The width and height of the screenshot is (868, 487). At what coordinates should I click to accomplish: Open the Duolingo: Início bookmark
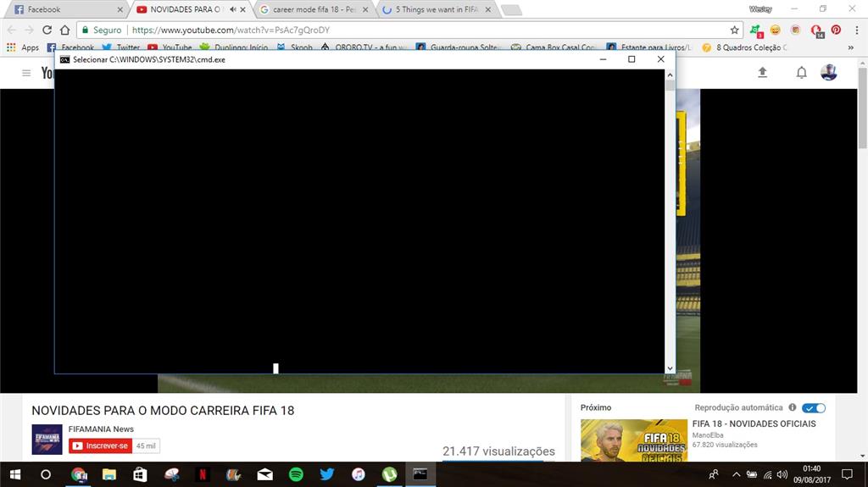(x=234, y=47)
